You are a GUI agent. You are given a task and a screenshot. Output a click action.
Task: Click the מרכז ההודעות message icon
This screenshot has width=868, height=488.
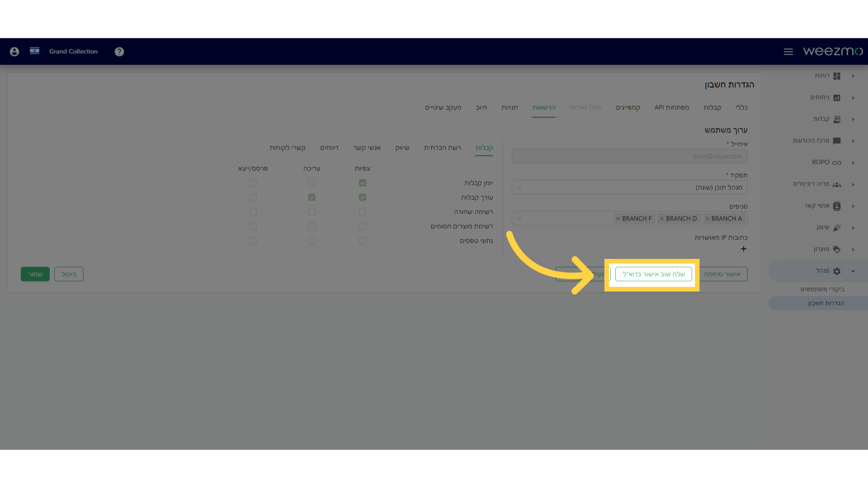click(837, 141)
